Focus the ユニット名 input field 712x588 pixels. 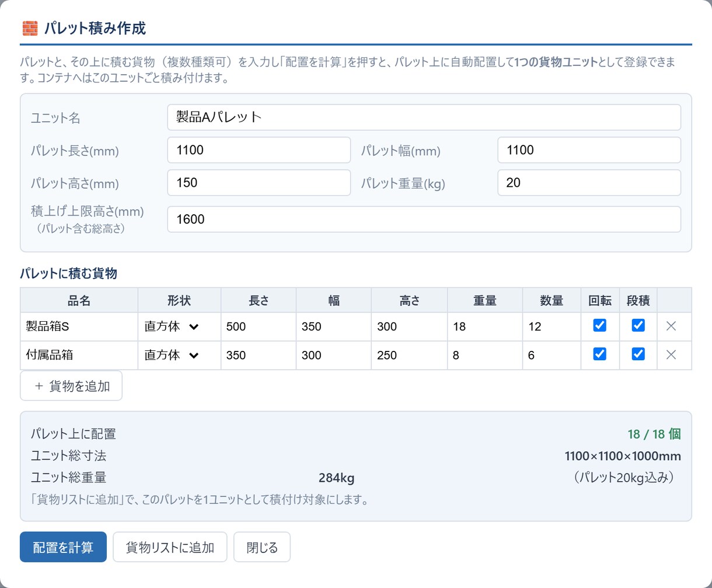[424, 117]
